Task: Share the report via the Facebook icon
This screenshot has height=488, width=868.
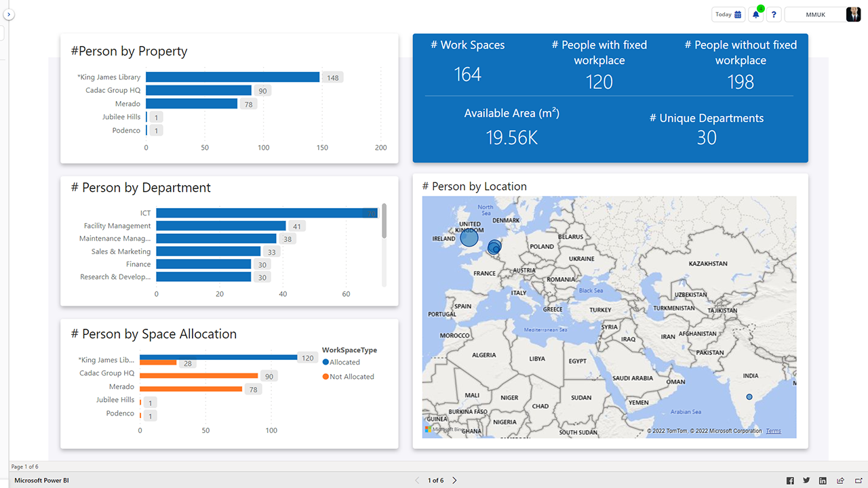Action: click(790, 480)
